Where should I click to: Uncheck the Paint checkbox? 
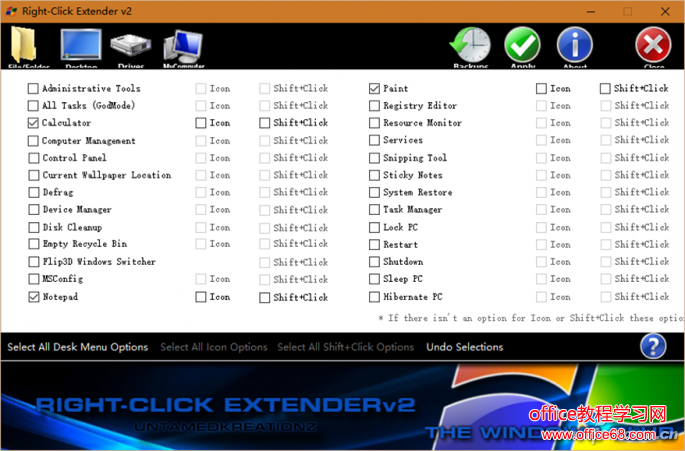tap(374, 89)
